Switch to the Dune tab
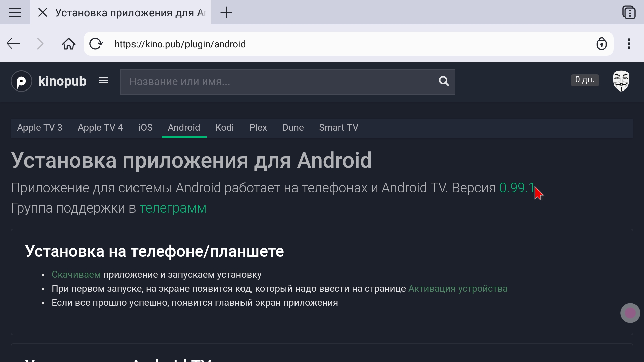Screen dimensions: 644x362 click(293, 128)
